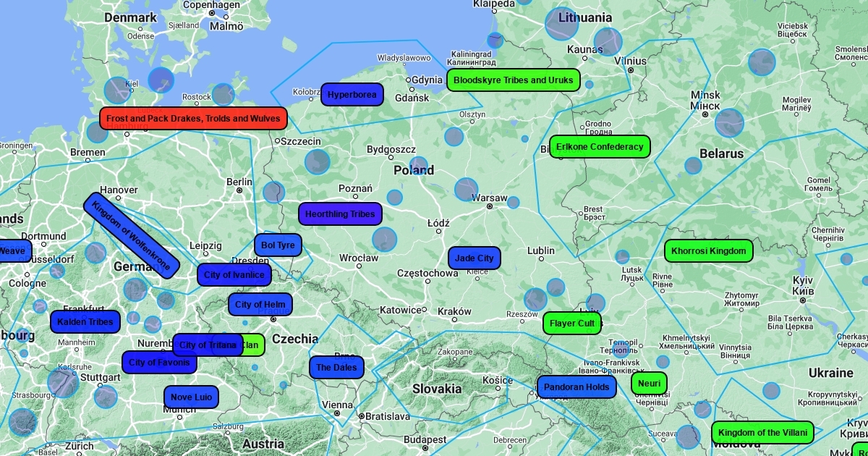
Task: Click the circle marker southeast of Szczecin
Action: pos(317,161)
